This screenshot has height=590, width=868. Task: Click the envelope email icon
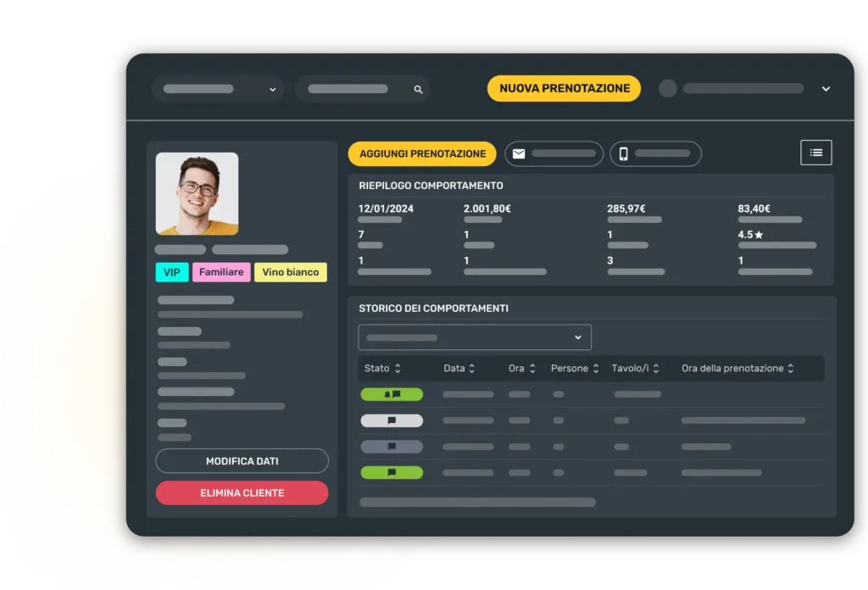coord(519,153)
